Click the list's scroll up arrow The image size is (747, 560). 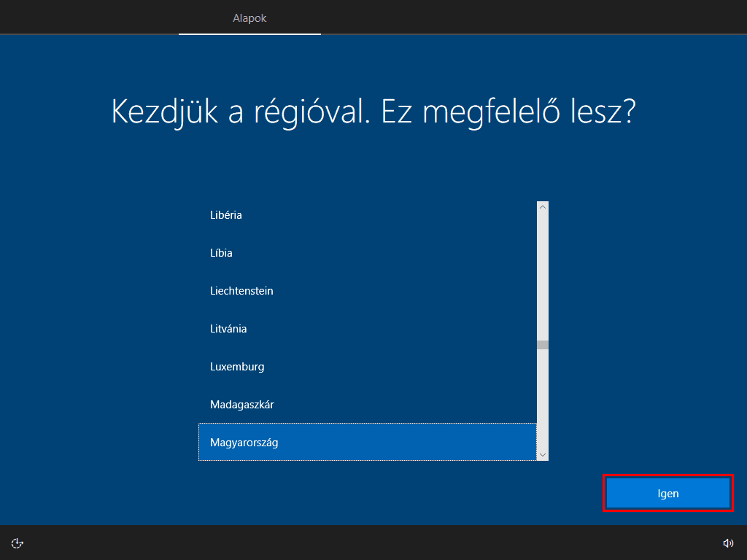(542, 207)
